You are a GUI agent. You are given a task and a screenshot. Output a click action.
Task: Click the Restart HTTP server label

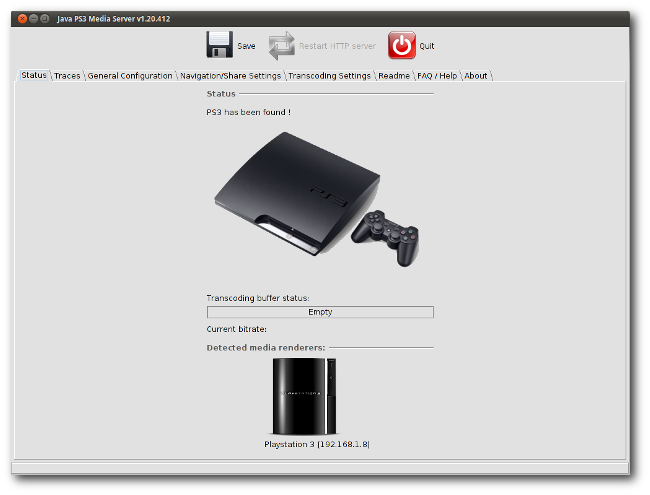click(337, 46)
